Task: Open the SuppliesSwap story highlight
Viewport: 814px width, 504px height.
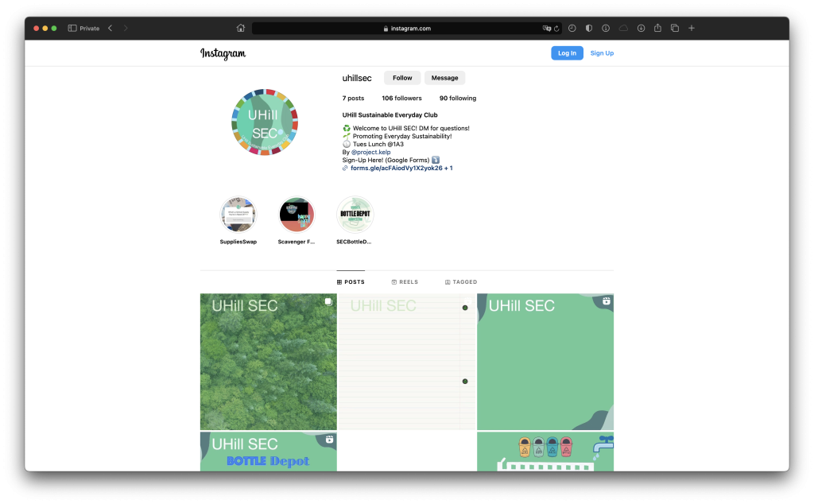Action: [x=238, y=215]
